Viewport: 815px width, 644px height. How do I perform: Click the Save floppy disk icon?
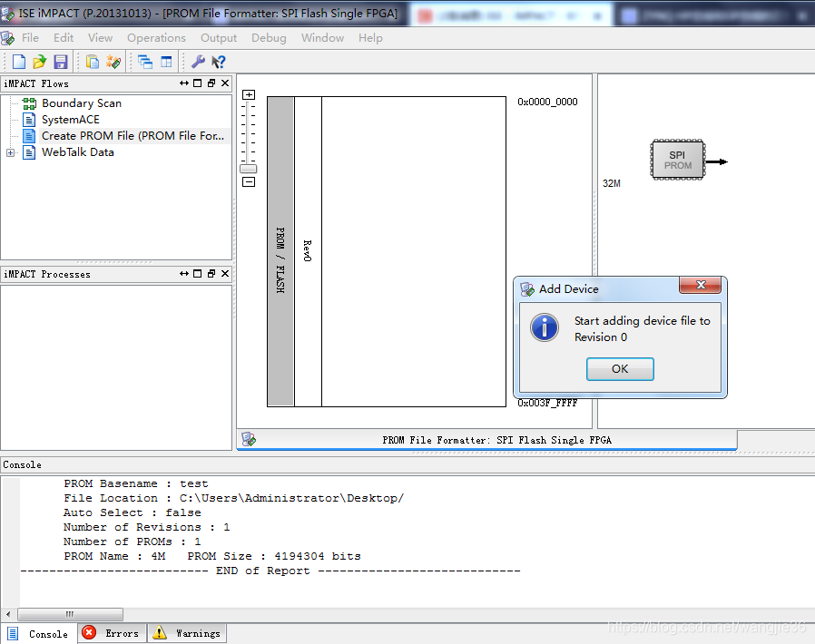(x=61, y=62)
